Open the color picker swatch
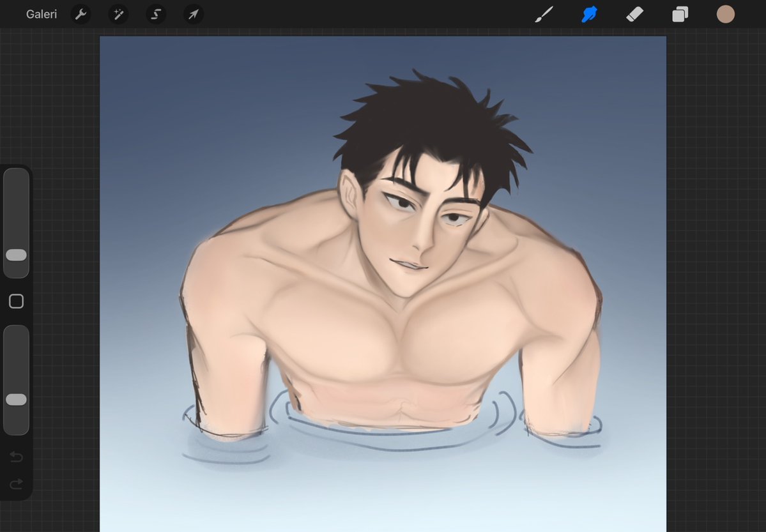This screenshot has height=532, width=766. click(726, 14)
